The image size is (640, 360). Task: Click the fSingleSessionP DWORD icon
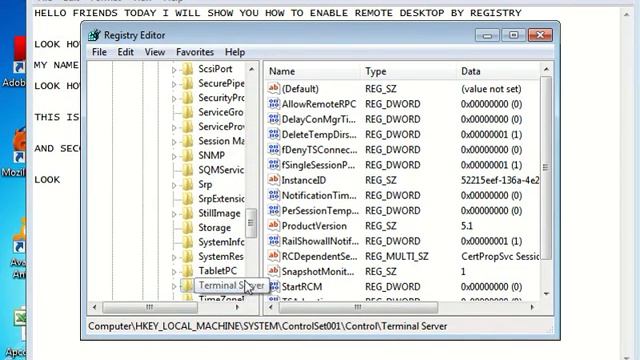pos(273,164)
